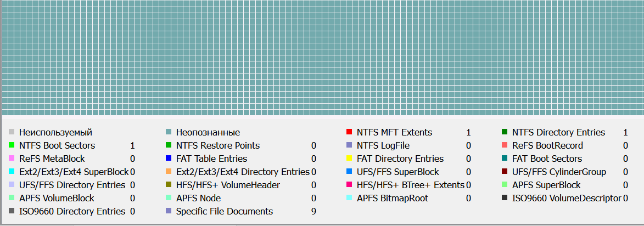The width and height of the screenshot is (644, 226).
Task: Click the 'HFS/HFS+ BTree+ Extents' label
Action: [411, 185]
